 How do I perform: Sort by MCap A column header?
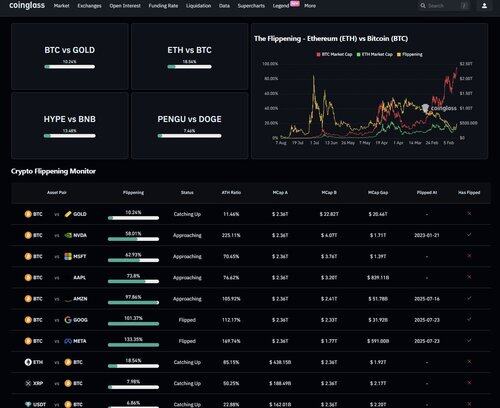(x=280, y=192)
